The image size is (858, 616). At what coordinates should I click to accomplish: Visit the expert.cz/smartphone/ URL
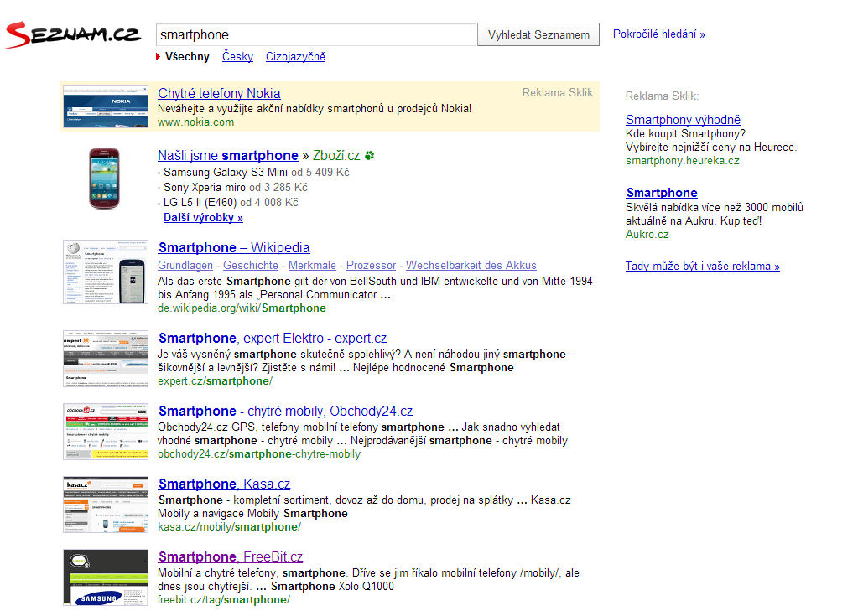pos(215,381)
